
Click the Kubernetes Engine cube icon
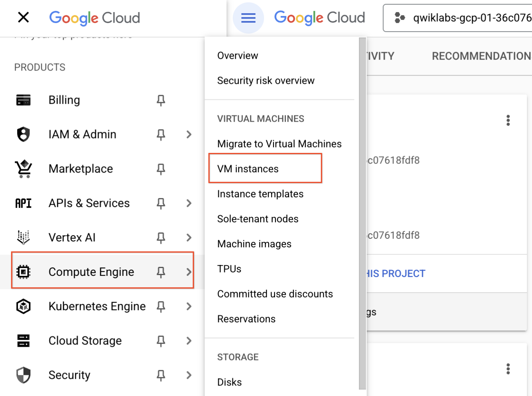23,306
